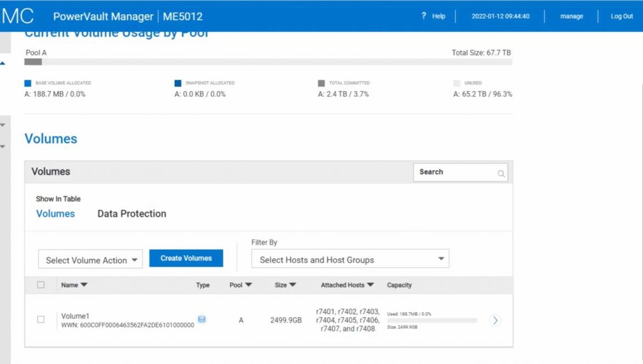This screenshot has width=643, height=364.
Task: Click 'A: 2.4 TB / 3.7%' value
Action: tap(343, 94)
